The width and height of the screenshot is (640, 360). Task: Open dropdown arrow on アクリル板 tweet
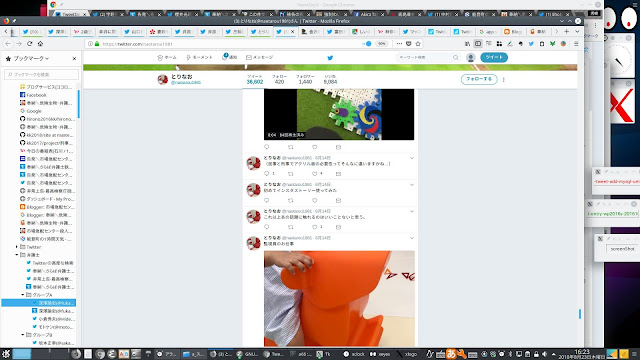[x=412, y=158]
